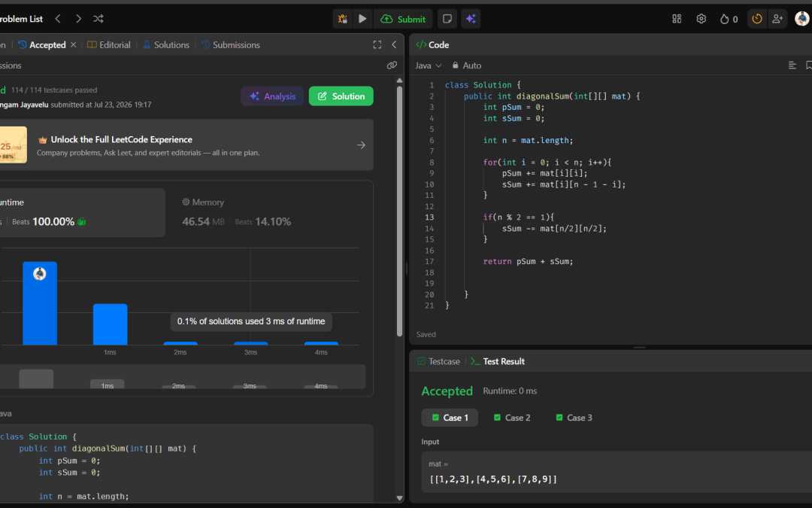Select Case 3 result

pos(574,418)
